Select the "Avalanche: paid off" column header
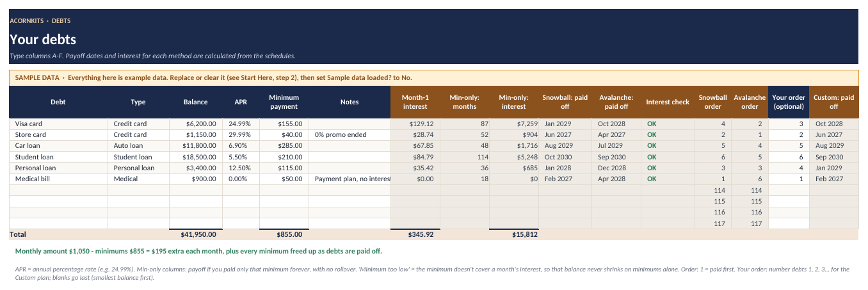The height and width of the screenshot is (290, 868). (x=616, y=102)
